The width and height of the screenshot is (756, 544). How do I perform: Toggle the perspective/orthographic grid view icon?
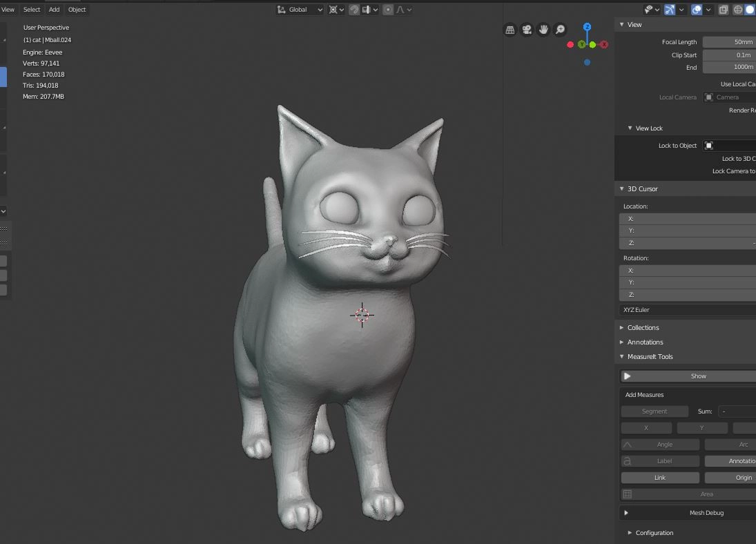tap(510, 30)
